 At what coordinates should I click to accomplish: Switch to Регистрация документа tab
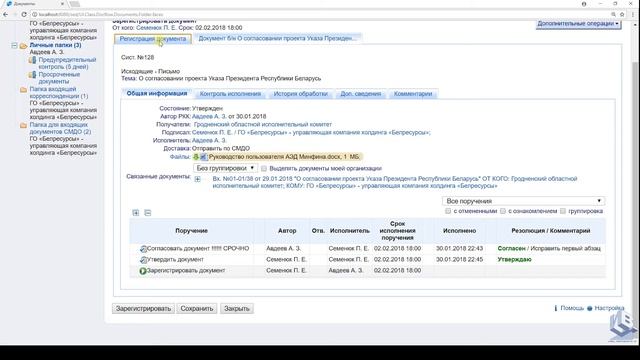153,39
